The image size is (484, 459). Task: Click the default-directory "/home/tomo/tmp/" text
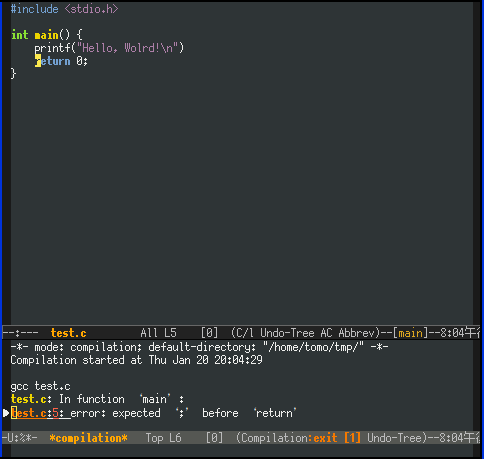pyautogui.click(x=256, y=347)
